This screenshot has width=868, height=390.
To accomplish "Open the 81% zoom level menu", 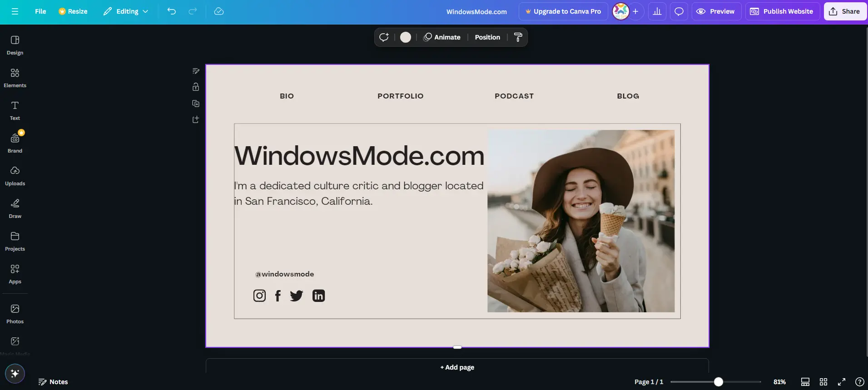I will (779, 382).
